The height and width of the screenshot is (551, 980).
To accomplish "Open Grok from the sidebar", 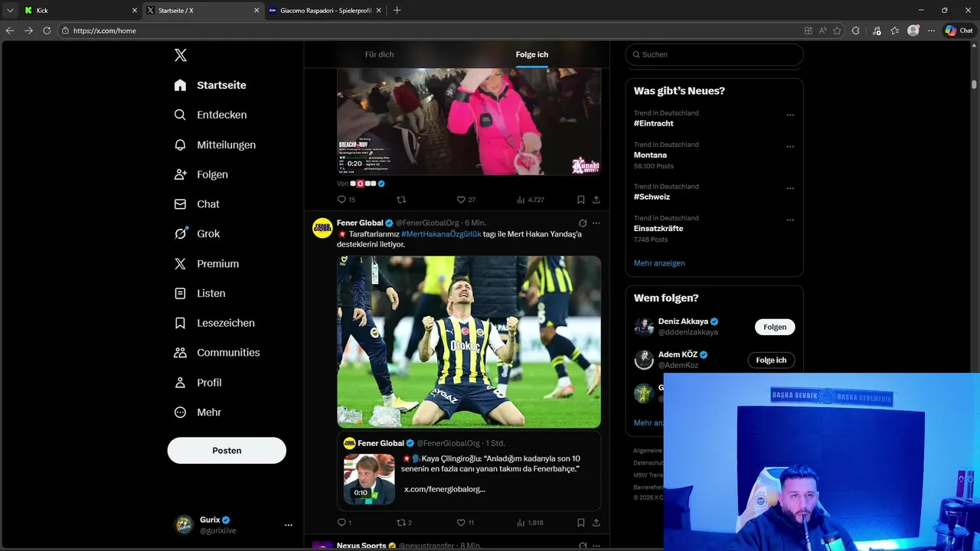I will 197,233.
